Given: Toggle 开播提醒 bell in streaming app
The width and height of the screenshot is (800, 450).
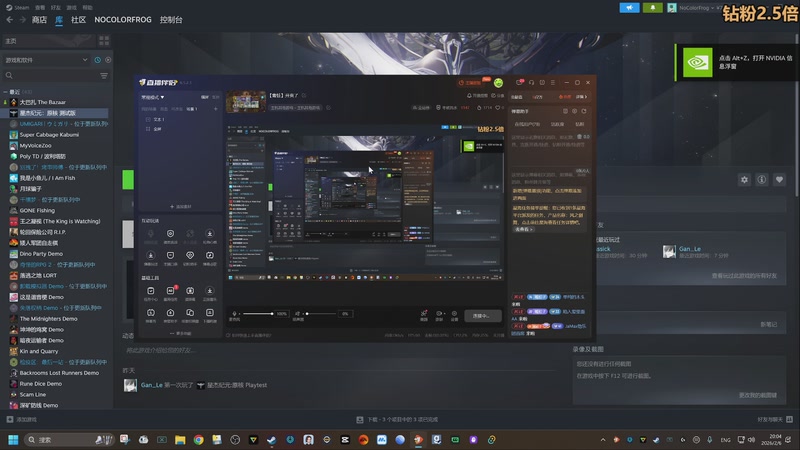Looking at the screenshot, I should pos(478,95).
